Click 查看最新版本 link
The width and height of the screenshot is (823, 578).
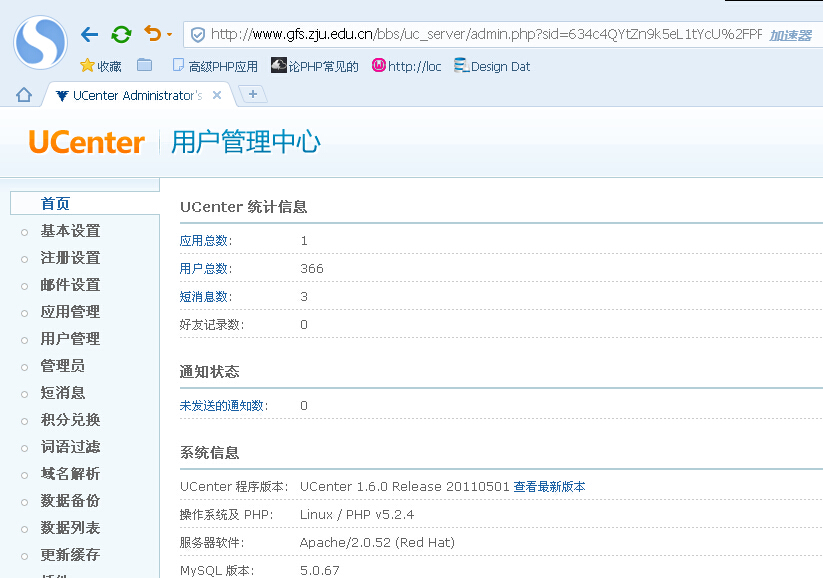point(549,487)
